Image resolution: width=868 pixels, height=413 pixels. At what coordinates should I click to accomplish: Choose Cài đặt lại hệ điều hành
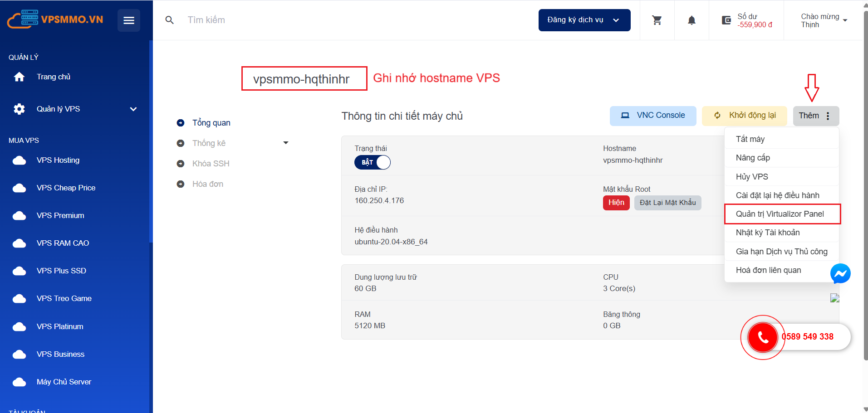[781, 195]
